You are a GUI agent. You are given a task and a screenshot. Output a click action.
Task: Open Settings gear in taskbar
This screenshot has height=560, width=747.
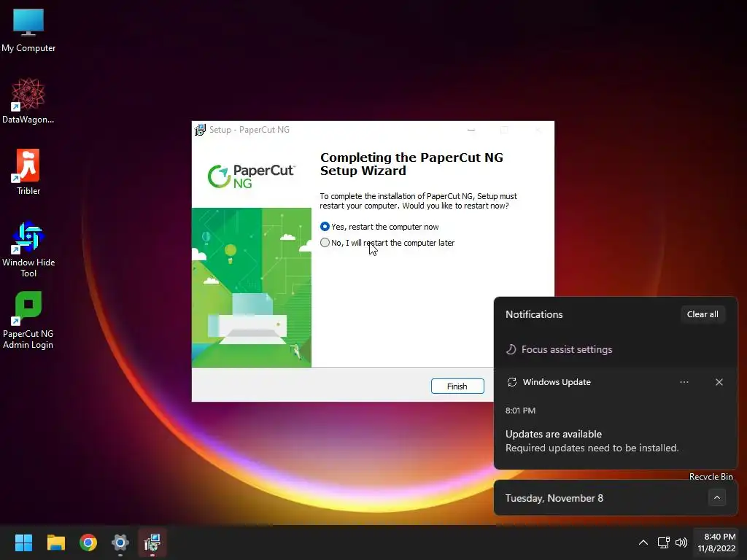pyautogui.click(x=120, y=542)
